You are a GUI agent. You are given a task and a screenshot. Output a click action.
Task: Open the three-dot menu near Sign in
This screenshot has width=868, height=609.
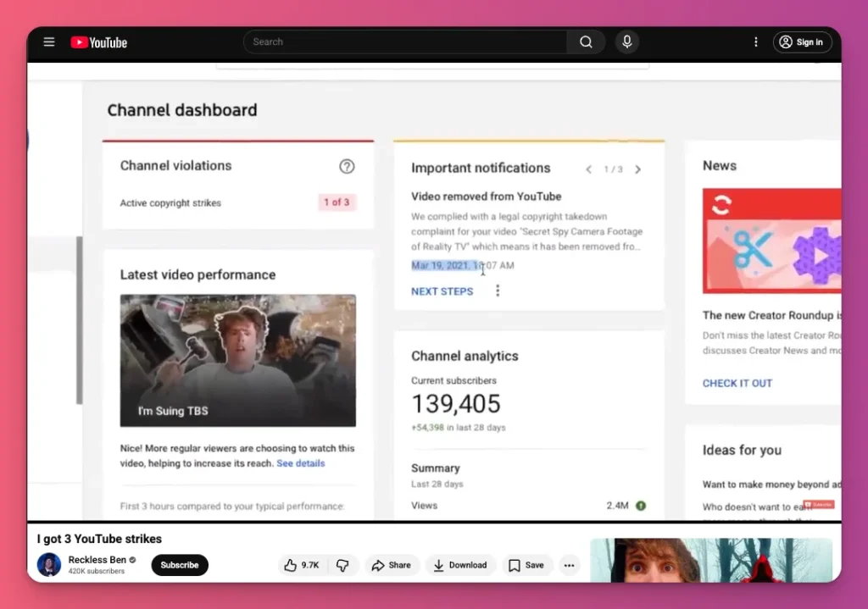pos(756,42)
